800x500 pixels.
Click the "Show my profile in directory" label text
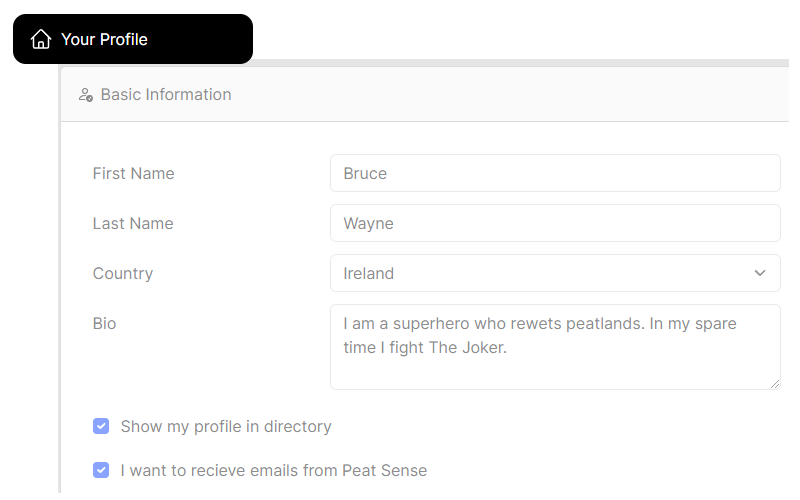[x=226, y=427]
